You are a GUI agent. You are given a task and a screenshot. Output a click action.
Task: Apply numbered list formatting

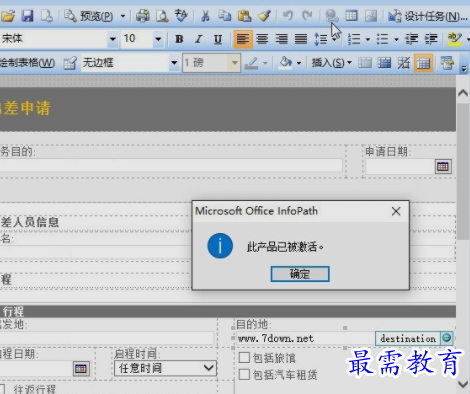coord(354,39)
